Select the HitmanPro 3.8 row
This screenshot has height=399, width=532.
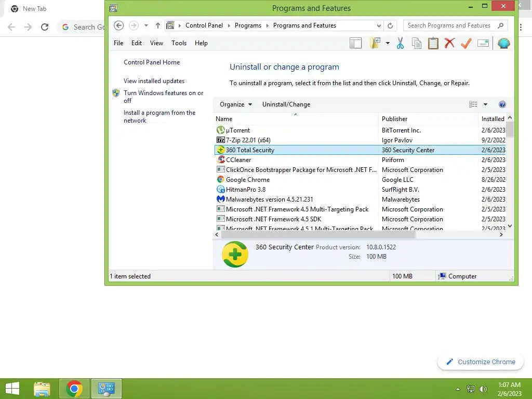coord(360,190)
